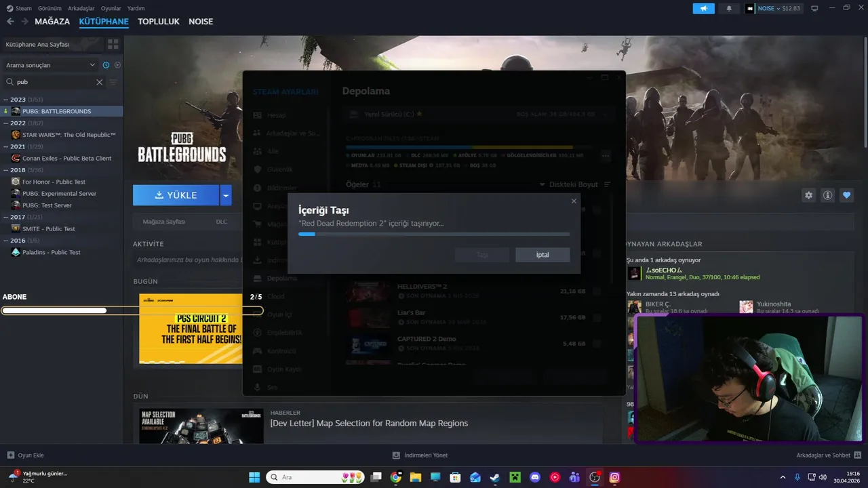Collapse the 2017 group
Screen dimensions: 868x488
point(6,217)
